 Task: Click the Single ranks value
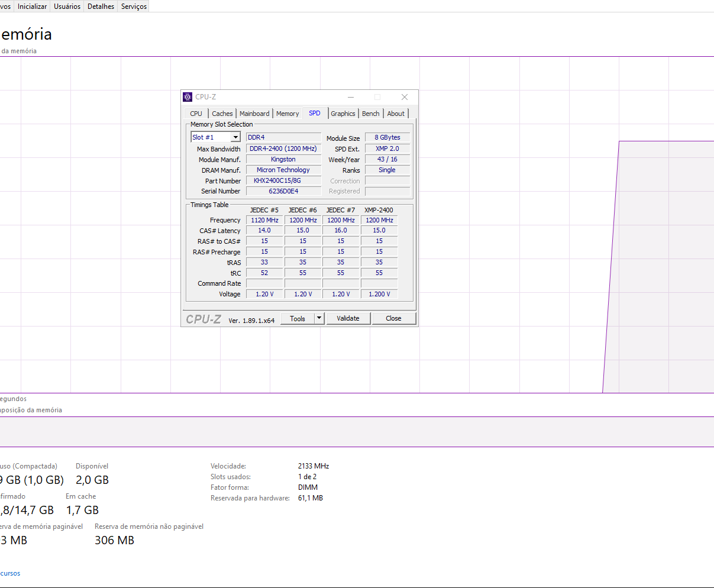387,170
